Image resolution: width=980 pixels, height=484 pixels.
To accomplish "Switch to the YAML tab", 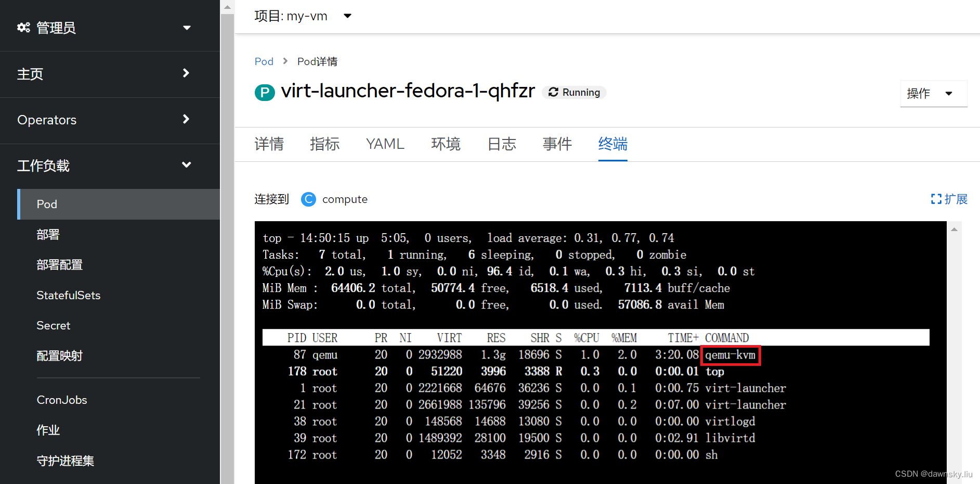I will (x=385, y=144).
